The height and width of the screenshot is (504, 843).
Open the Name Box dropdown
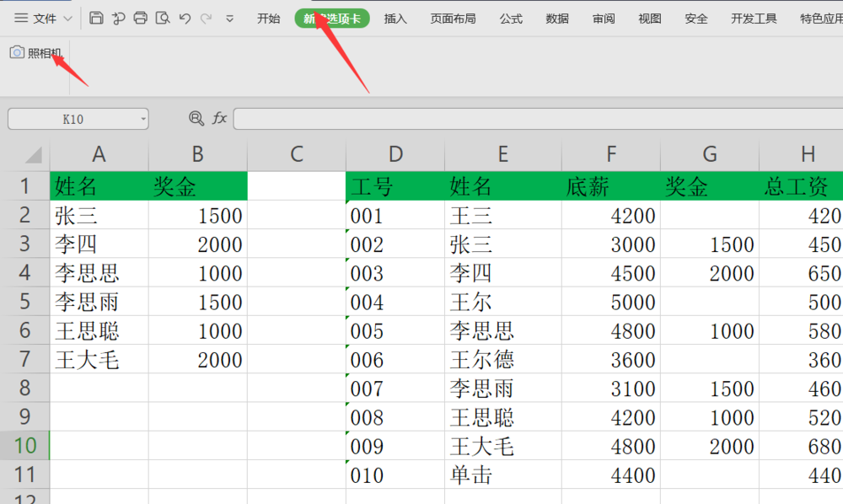coord(142,118)
